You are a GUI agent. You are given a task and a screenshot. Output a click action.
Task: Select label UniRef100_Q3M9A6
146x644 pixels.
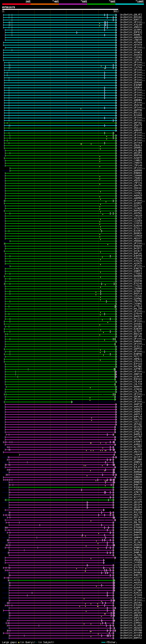pos(131,474)
